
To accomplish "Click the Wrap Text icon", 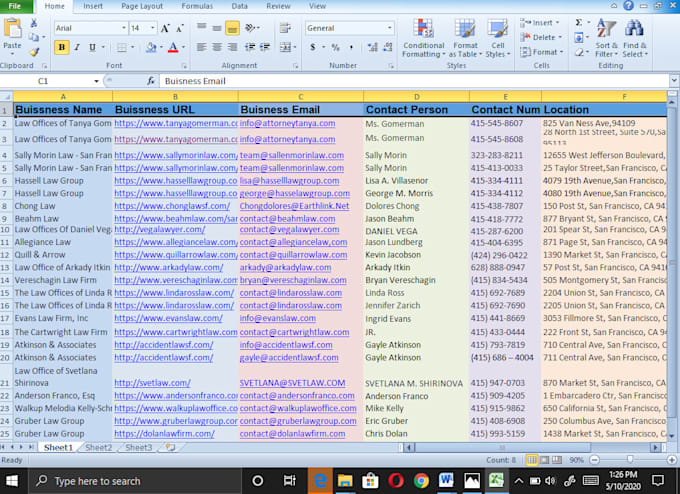I will [x=285, y=28].
